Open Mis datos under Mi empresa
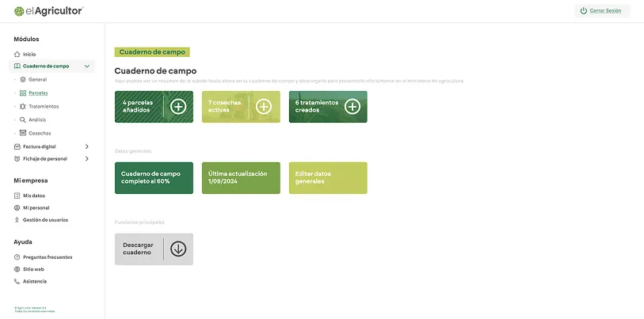 point(33,195)
